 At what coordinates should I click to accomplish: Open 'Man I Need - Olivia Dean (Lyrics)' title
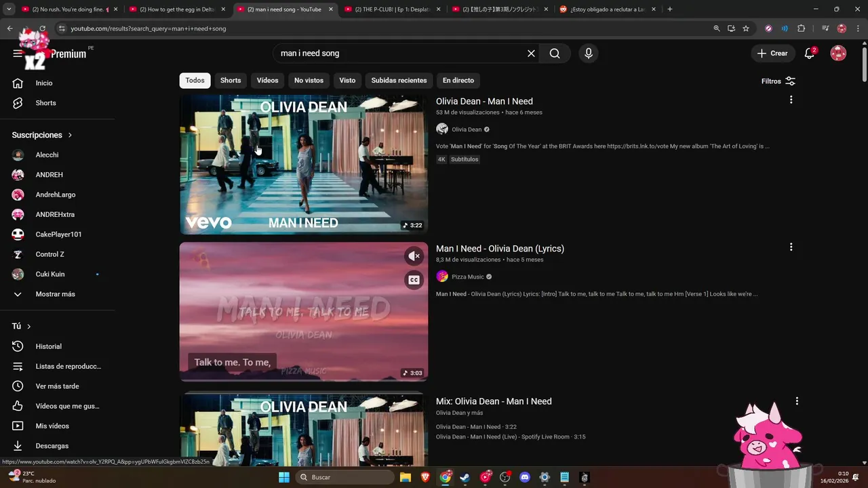pyautogui.click(x=500, y=249)
